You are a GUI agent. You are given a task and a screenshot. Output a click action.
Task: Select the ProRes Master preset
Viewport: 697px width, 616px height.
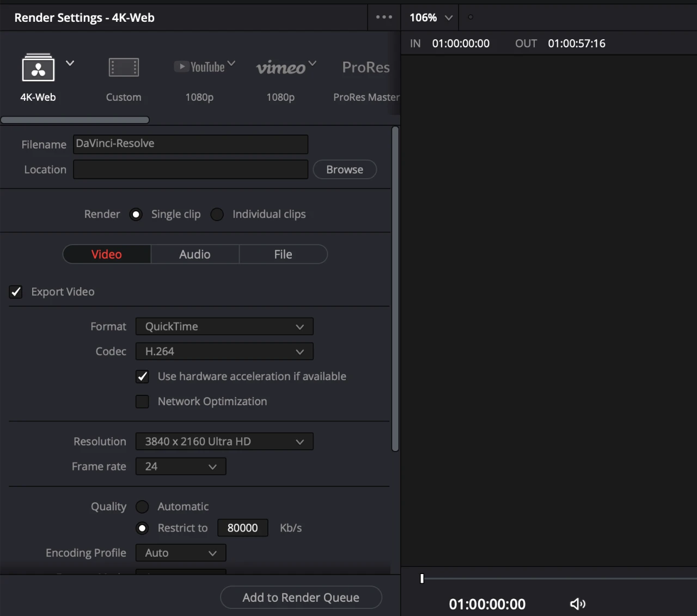pos(365,68)
